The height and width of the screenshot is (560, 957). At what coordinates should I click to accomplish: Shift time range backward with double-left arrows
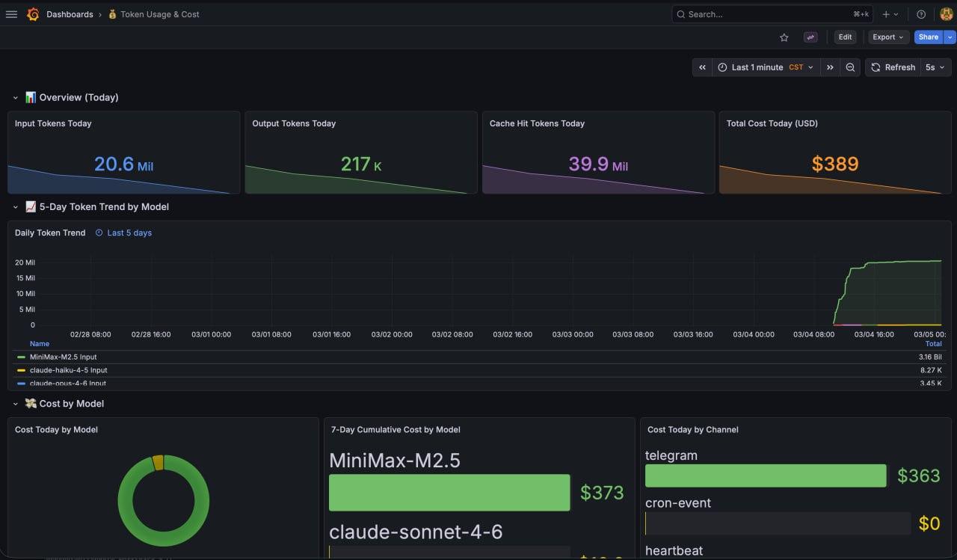point(702,67)
